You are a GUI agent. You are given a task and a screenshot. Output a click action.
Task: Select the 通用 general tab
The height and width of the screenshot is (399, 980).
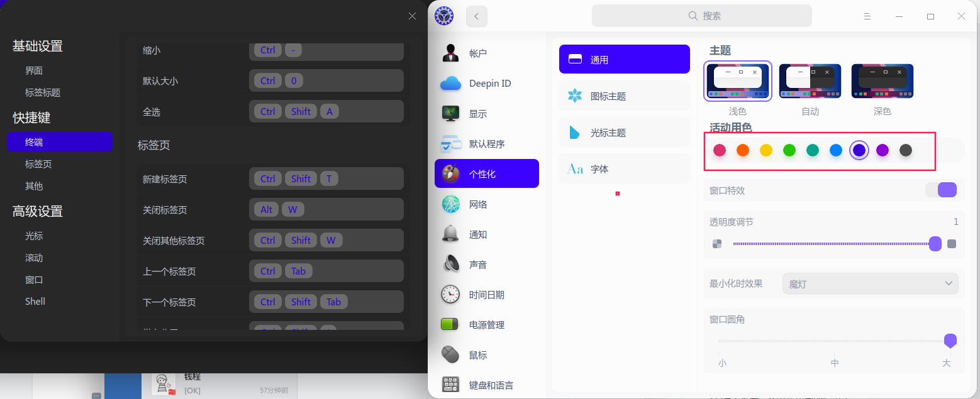click(x=625, y=60)
